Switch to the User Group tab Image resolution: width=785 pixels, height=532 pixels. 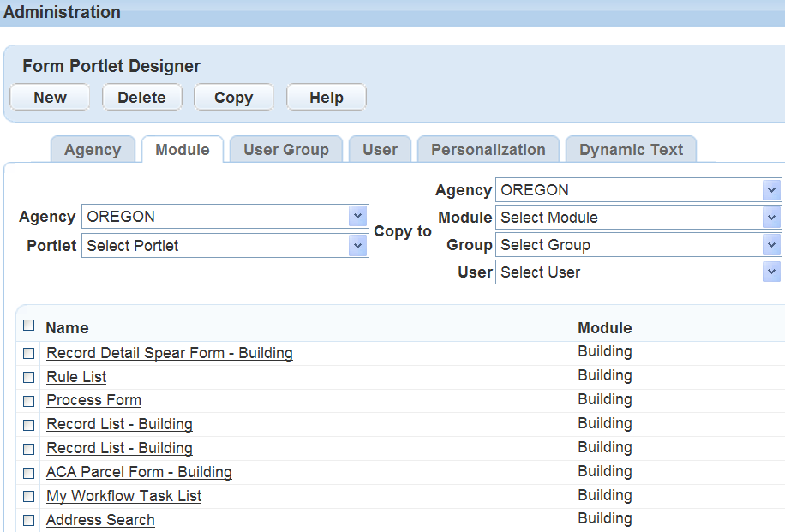point(285,150)
